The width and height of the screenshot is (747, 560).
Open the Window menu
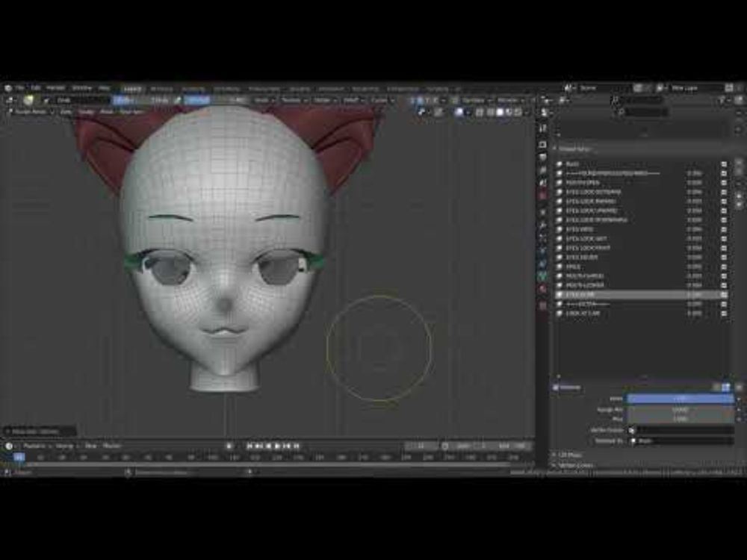tap(81, 88)
